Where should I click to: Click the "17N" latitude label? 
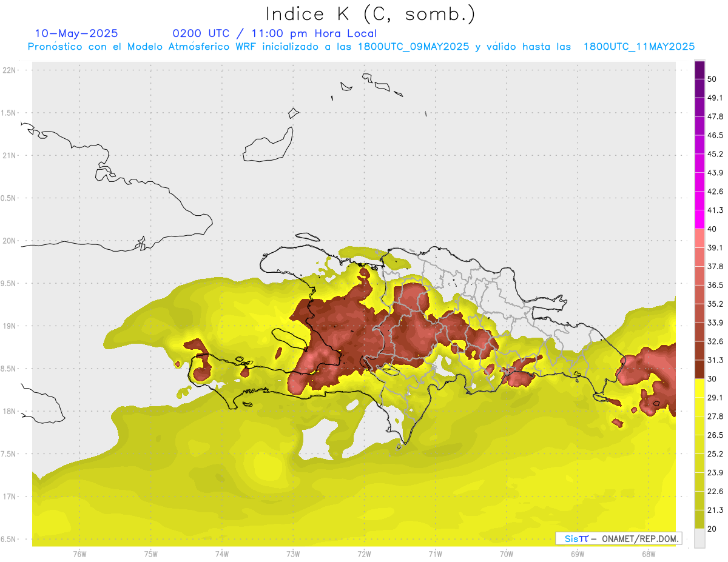[x=9, y=497]
